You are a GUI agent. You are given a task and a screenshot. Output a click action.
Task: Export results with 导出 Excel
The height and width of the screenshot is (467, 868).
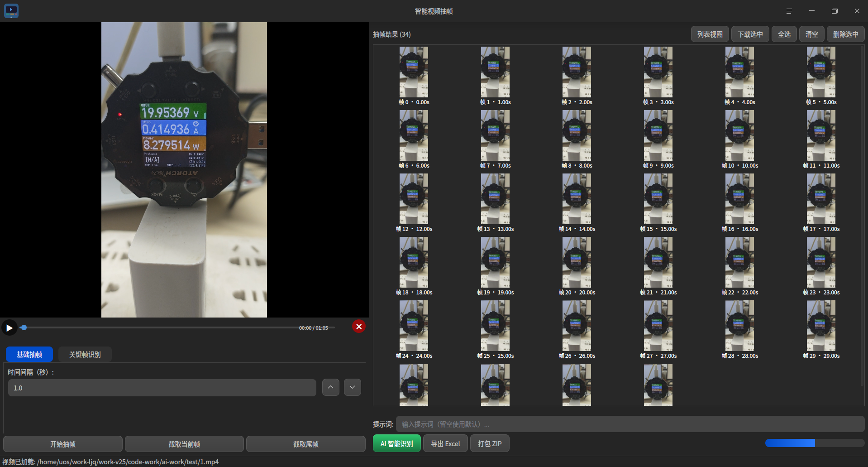pyautogui.click(x=445, y=443)
